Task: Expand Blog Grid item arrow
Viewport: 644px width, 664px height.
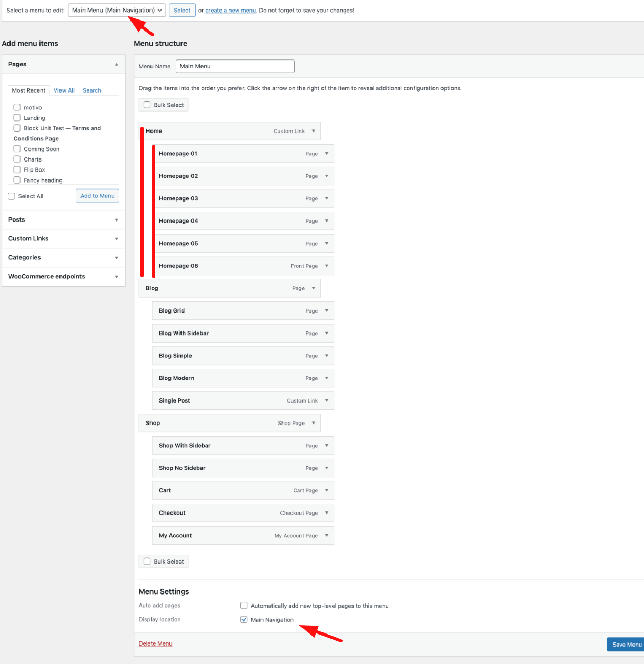Action: pyautogui.click(x=327, y=311)
